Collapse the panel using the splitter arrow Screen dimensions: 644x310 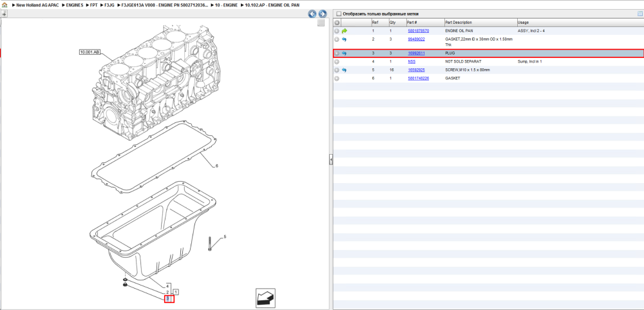coord(330,160)
